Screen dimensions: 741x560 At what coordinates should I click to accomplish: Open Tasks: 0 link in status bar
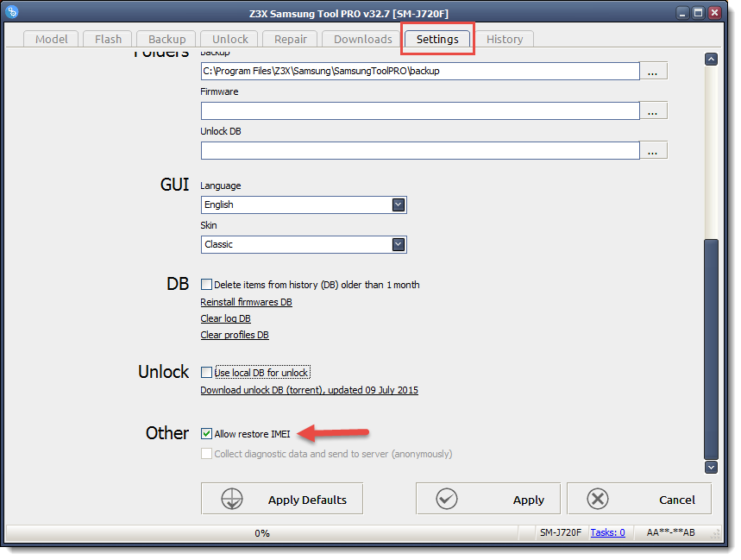(607, 532)
